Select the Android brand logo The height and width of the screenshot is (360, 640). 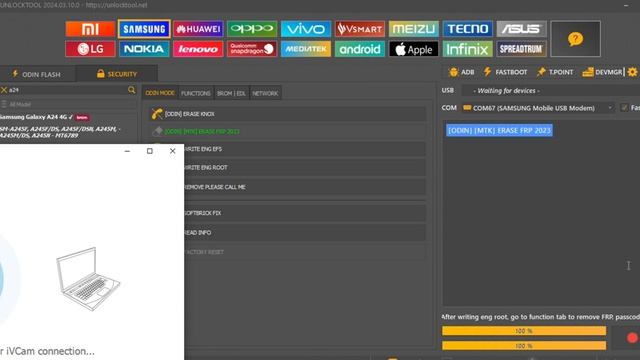coord(360,49)
